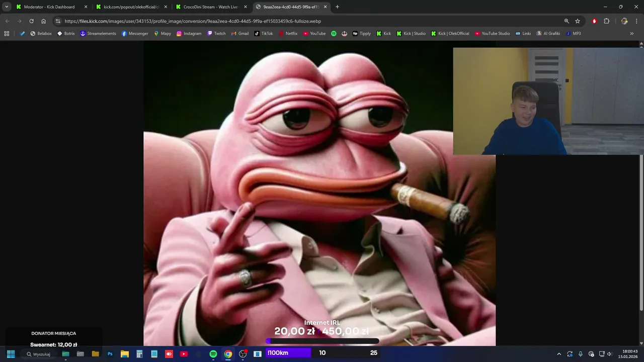Viewport: 644px width, 362px height.
Task: Click the pink Pepe profile image
Action: coord(319,194)
